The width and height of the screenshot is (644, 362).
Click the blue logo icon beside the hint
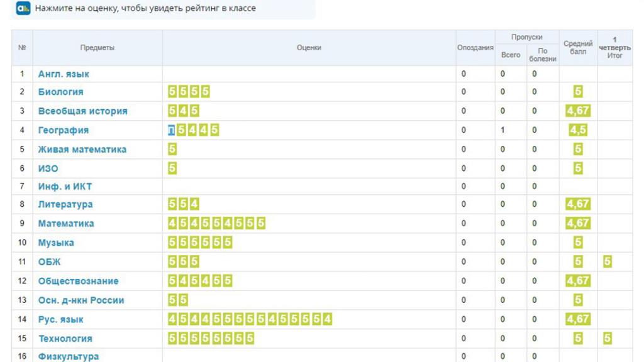23,8
